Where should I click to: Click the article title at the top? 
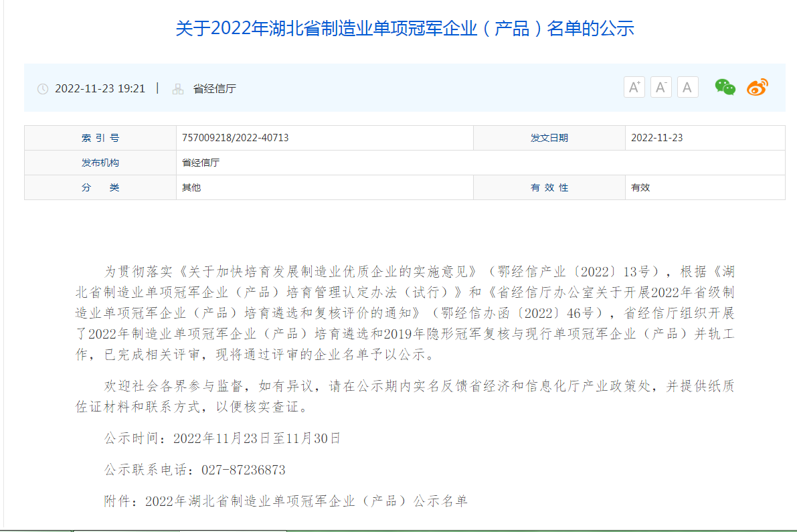coord(398,29)
